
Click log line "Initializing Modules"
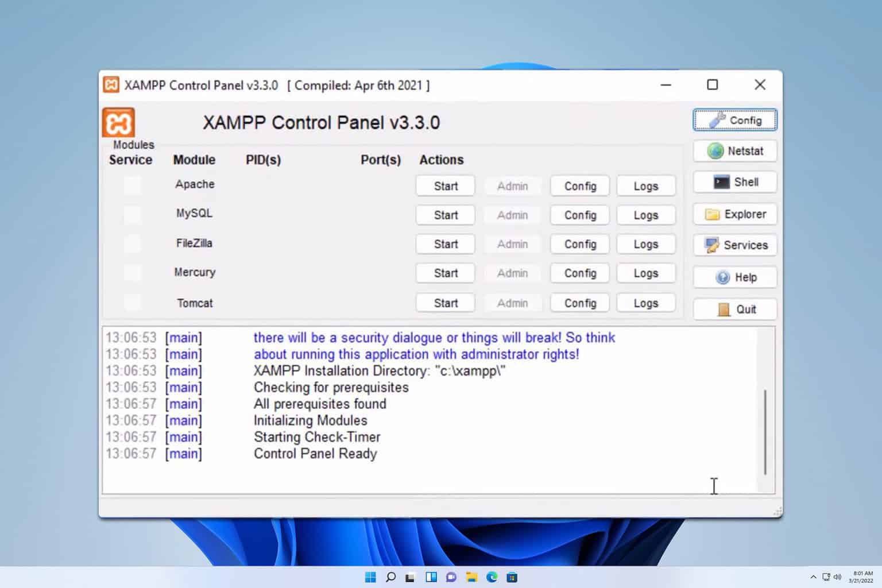click(x=310, y=420)
